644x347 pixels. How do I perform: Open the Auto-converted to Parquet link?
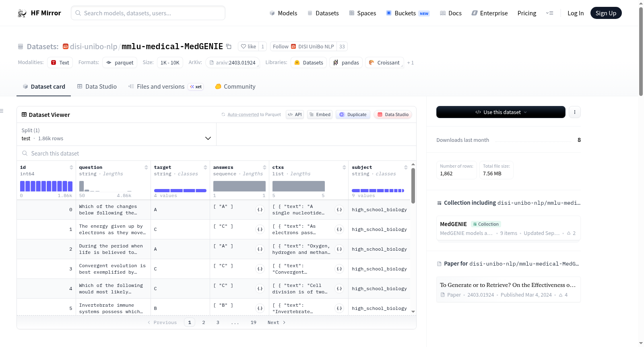point(254,115)
